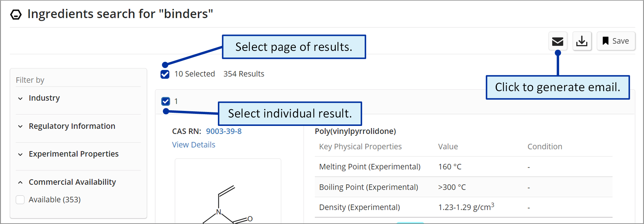Click the Key Physical Properties column header
The height and width of the screenshot is (224, 644).
(x=360, y=147)
